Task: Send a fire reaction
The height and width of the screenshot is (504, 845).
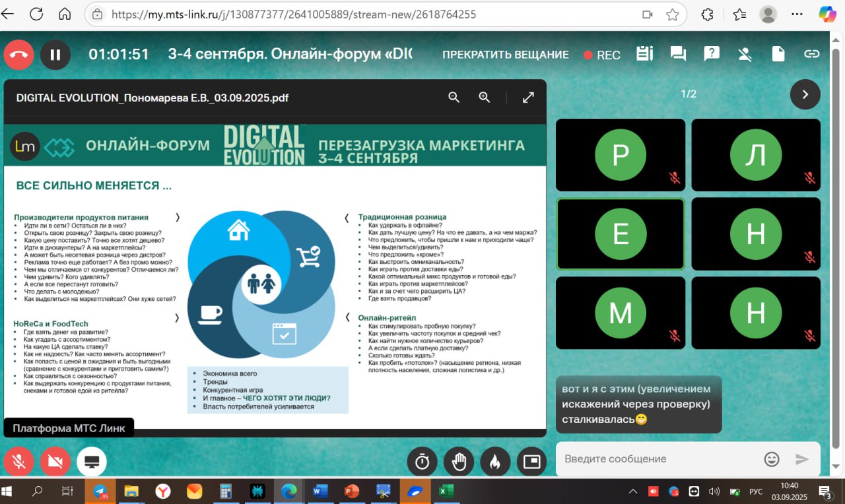Action: [x=494, y=462]
